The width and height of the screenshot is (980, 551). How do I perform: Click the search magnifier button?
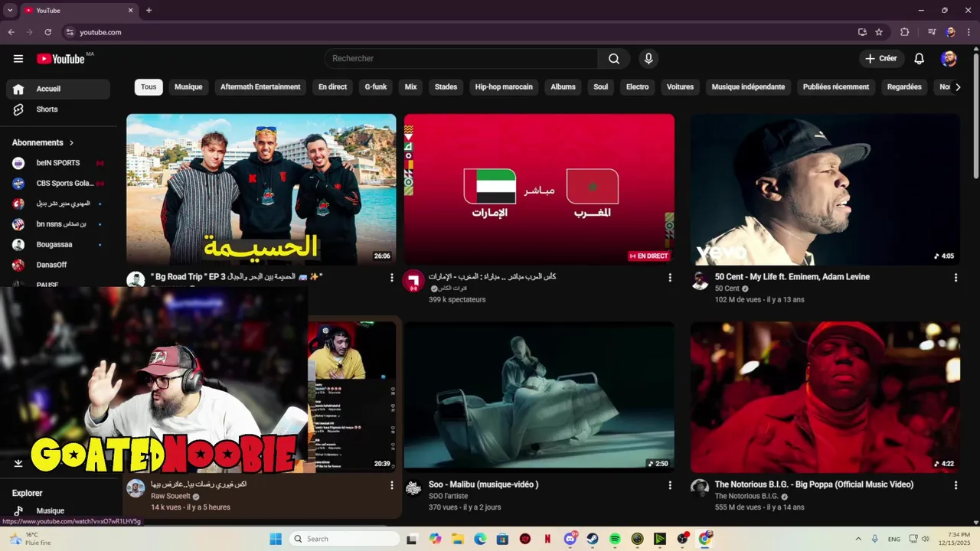click(614, 59)
